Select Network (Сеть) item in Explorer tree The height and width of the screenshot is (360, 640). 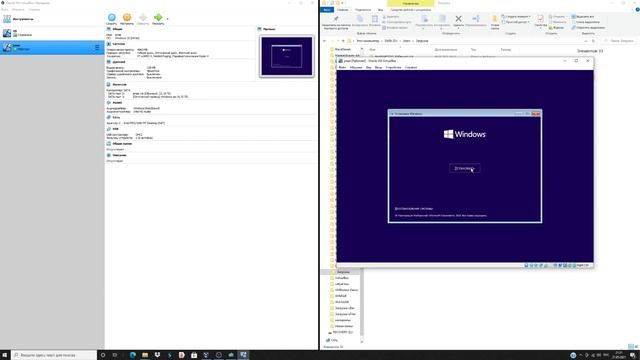332,340
